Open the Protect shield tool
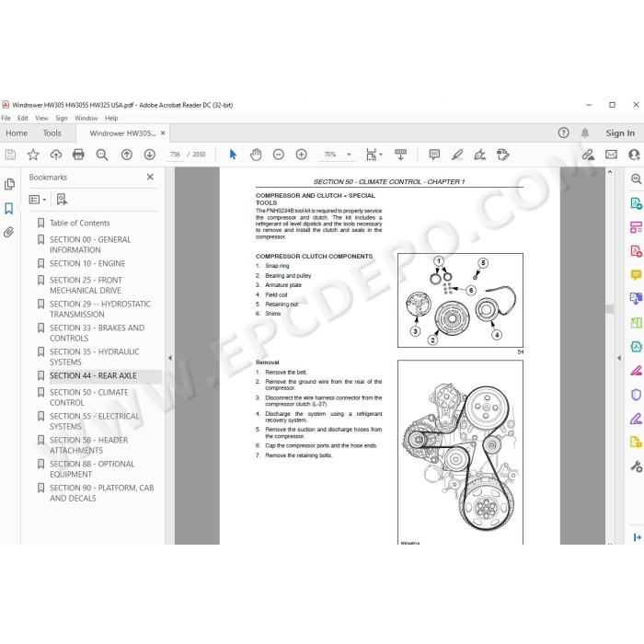 [x=636, y=395]
